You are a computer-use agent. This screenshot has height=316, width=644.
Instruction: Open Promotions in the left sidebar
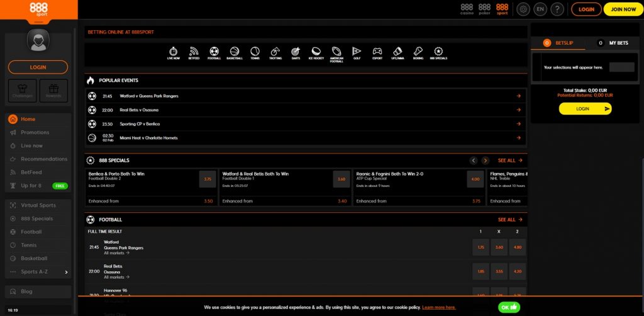(35, 132)
